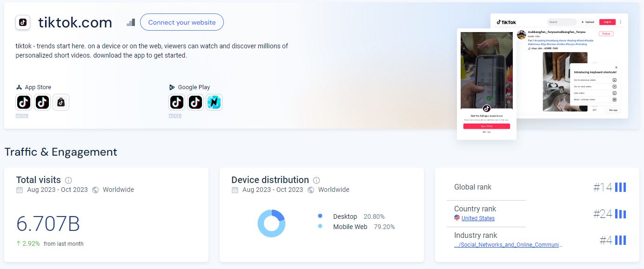Viewport: 644px width, 269px height.
Task: Open info tooltip next to Total visits
Action: coord(68,180)
